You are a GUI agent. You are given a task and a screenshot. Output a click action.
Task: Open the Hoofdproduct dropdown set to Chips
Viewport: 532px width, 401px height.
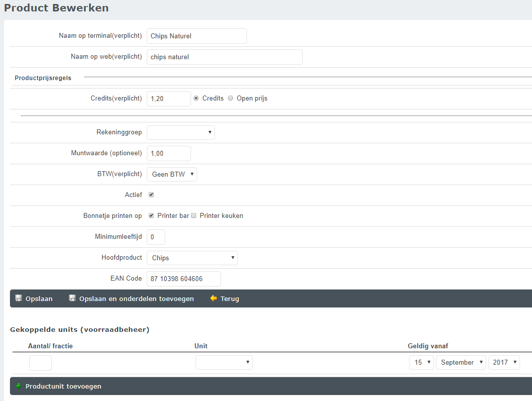point(192,258)
